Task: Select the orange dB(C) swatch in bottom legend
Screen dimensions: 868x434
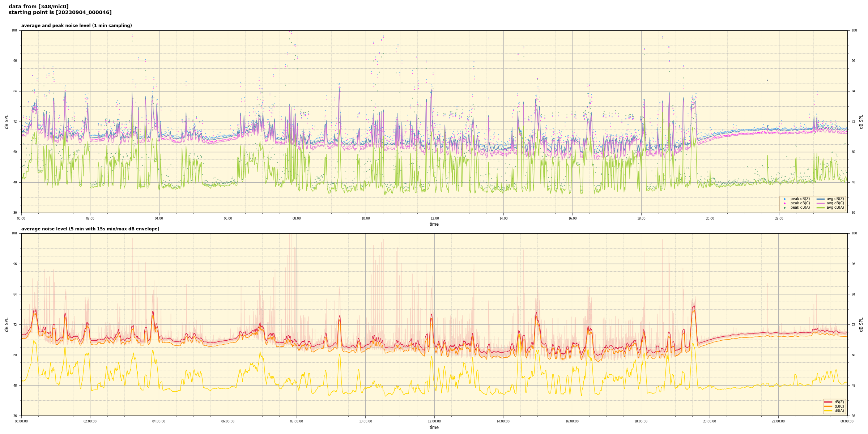Action: [828, 406]
